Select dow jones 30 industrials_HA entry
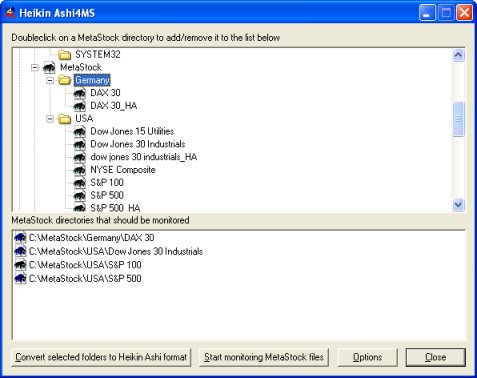This screenshot has height=378, width=477. (144, 157)
